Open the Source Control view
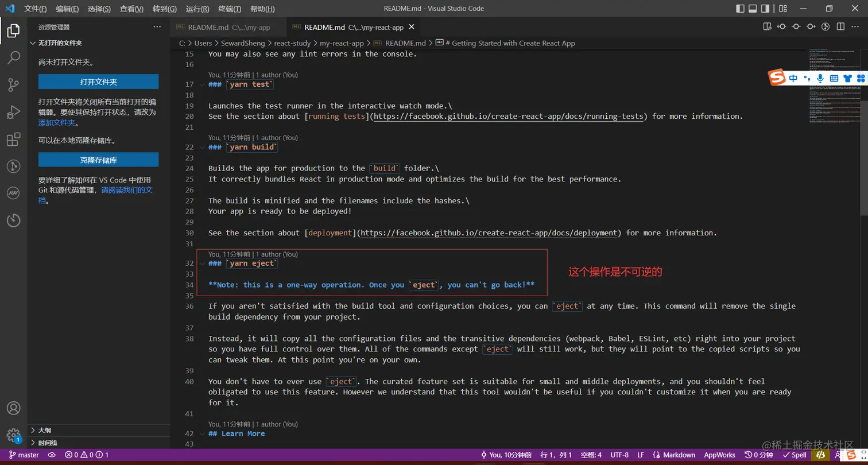The height and width of the screenshot is (465, 868). click(x=13, y=85)
